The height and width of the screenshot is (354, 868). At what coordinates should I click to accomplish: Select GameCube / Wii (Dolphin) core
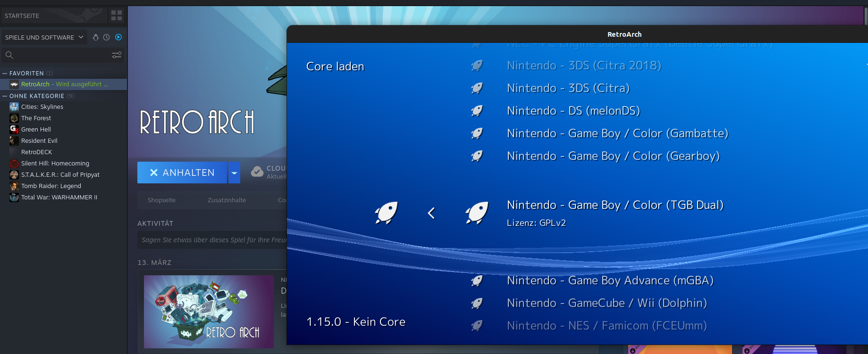click(607, 303)
